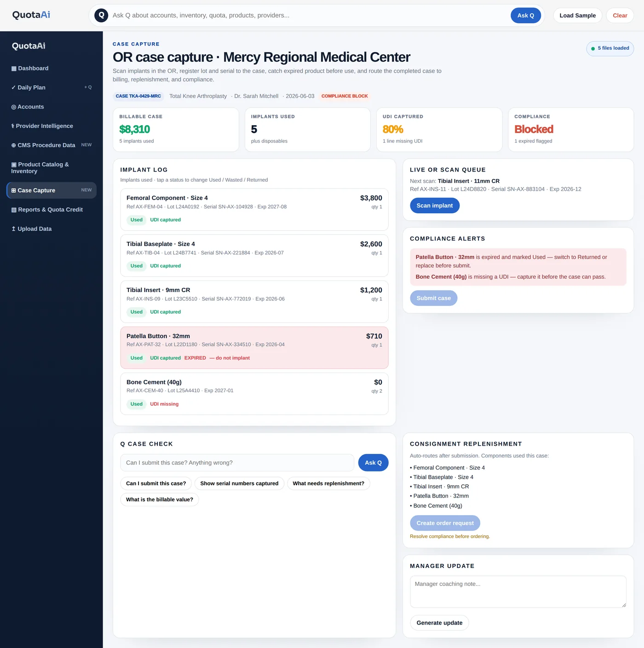The width and height of the screenshot is (644, 648).
Task: Select Case Capture in sidebar
Action: tap(52, 190)
